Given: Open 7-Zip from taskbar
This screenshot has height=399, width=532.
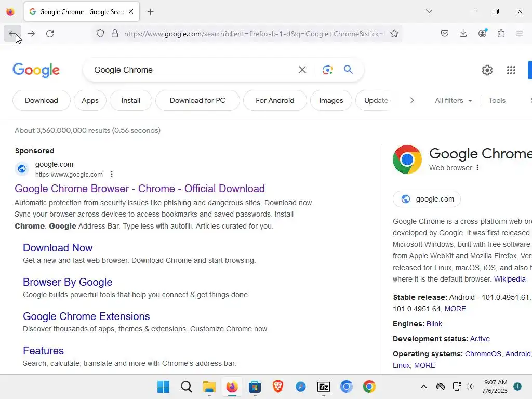Looking at the screenshot, I should pos(323,387).
